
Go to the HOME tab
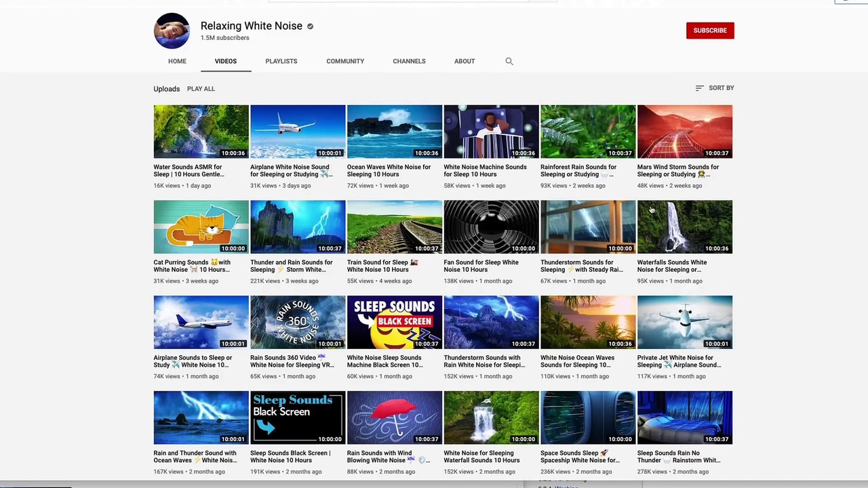point(177,61)
